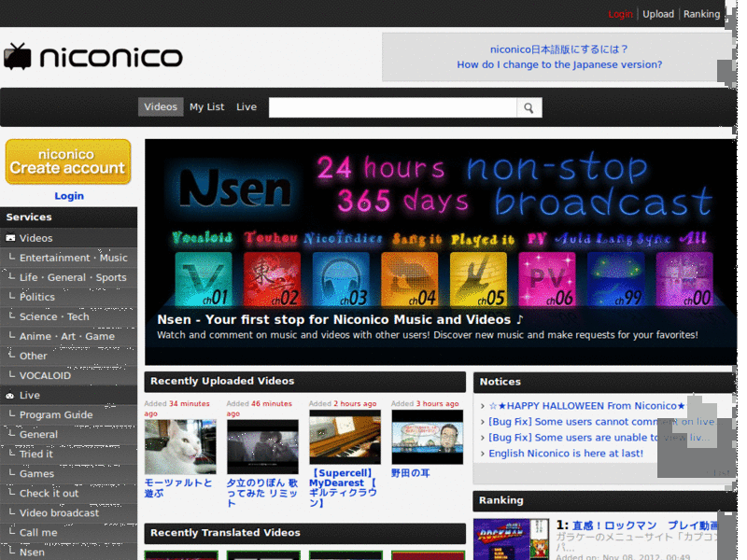
Task: Open Nsen channel ch02 Touhou tile
Action: point(272,279)
